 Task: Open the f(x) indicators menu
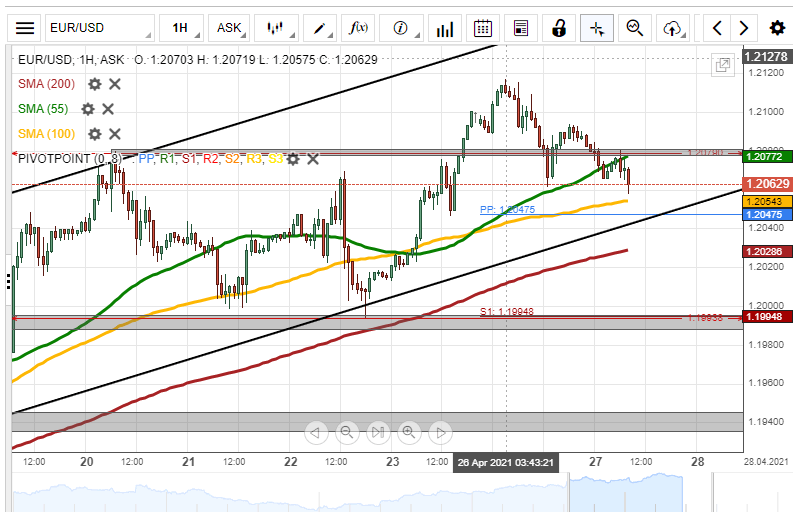tap(358, 28)
